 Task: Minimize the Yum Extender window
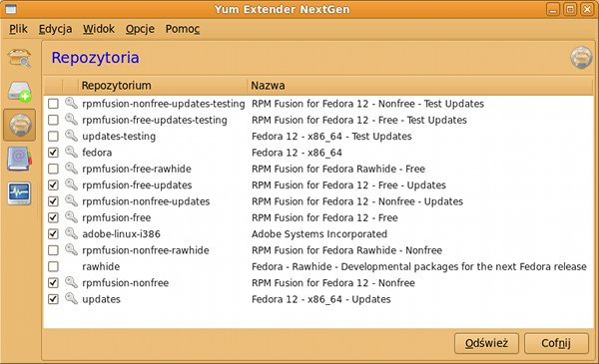(553, 9)
